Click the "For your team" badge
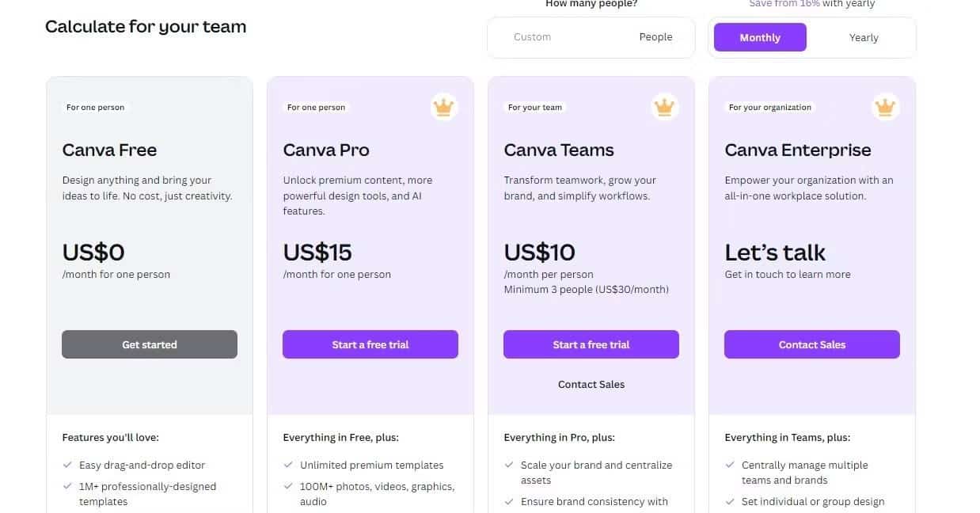The image size is (980, 513). (x=535, y=107)
